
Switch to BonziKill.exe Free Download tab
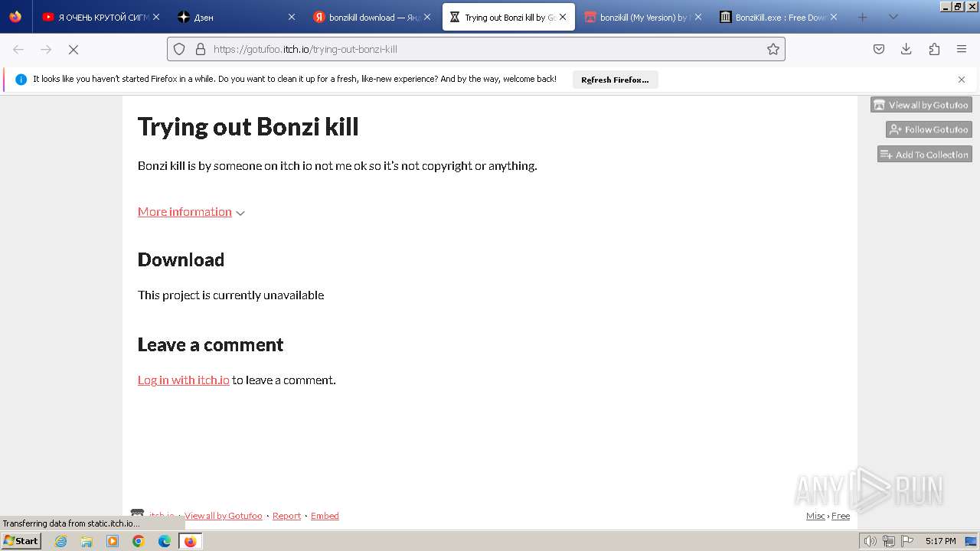[x=779, y=17]
